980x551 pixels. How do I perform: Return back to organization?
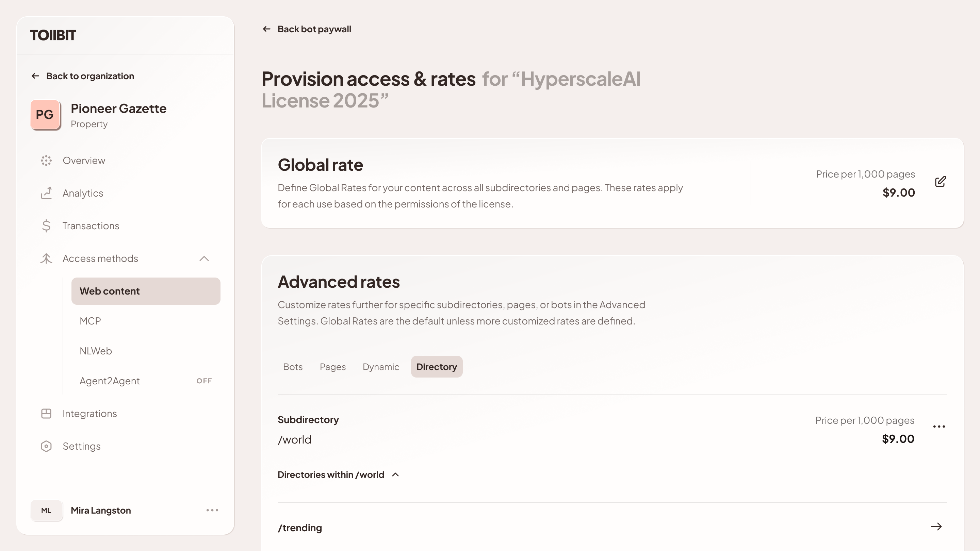click(x=90, y=76)
